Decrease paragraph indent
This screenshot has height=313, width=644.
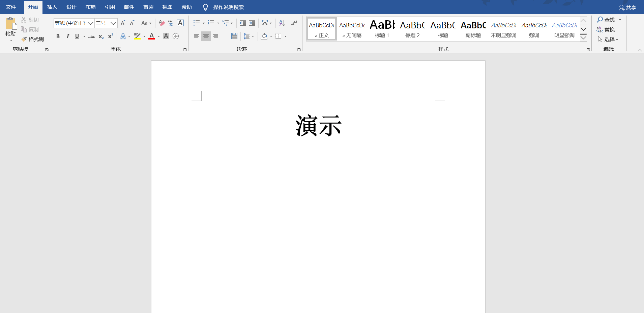[x=242, y=23]
